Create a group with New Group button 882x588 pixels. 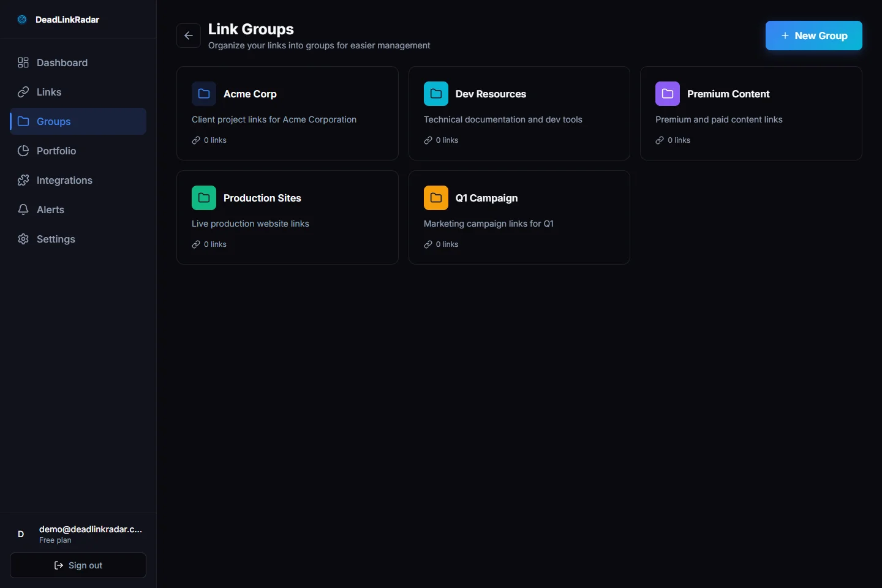tap(813, 36)
